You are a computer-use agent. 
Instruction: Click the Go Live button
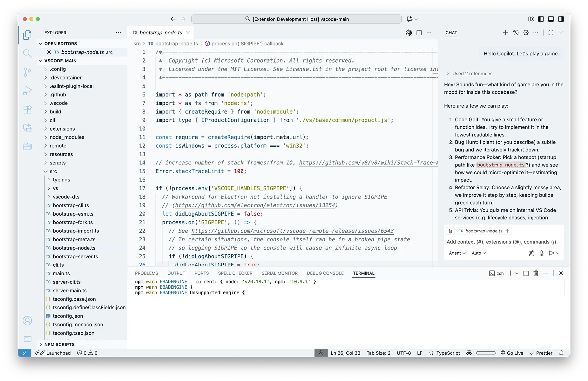512,353
